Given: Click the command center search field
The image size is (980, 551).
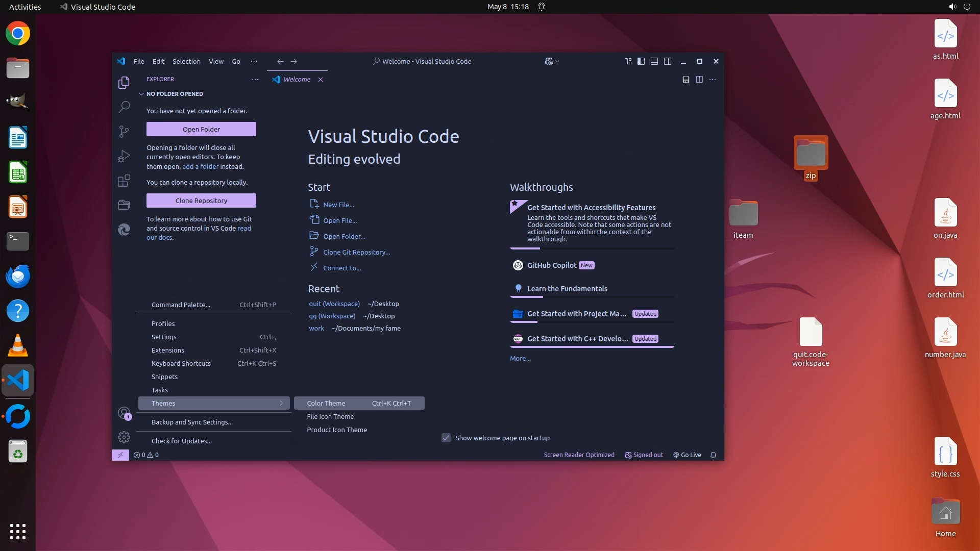Looking at the screenshot, I should click(x=422, y=61).
